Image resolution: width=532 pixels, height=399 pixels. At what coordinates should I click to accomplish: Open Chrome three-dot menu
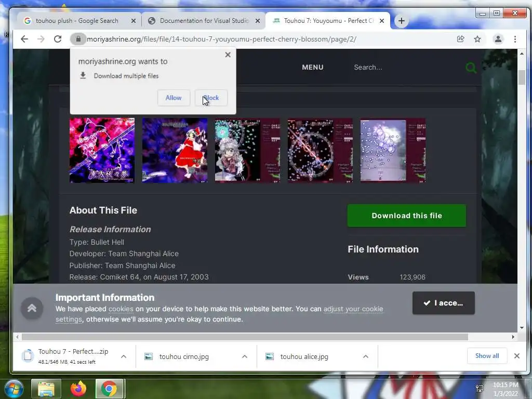(x=515, y=39)
